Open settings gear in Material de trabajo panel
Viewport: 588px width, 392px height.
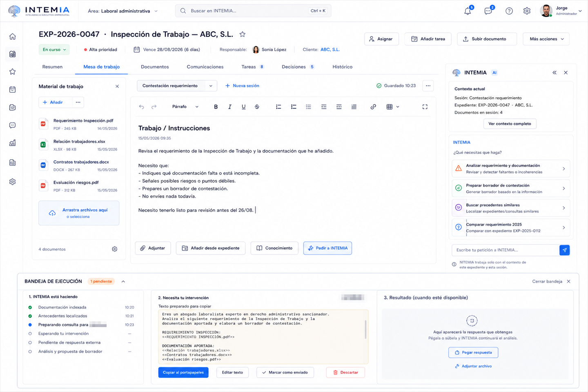115,249
